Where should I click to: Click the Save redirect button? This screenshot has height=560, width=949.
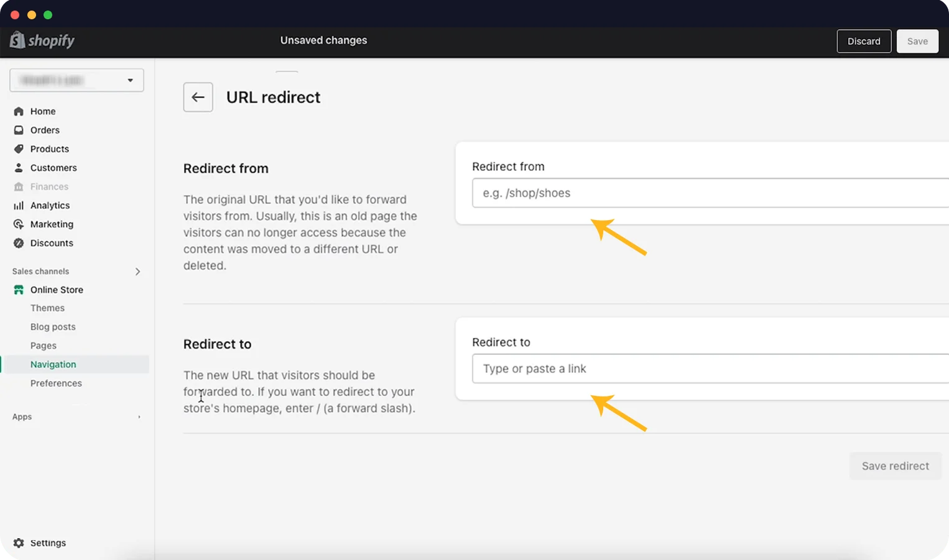tap(895, 466)
